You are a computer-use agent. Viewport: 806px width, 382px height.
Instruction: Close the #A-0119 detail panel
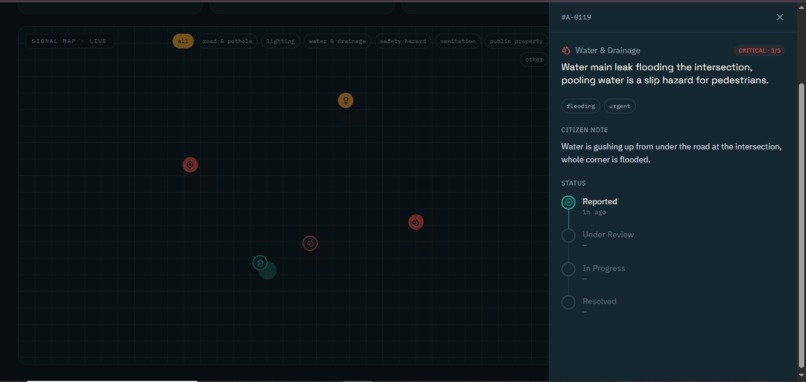[780, 17]
